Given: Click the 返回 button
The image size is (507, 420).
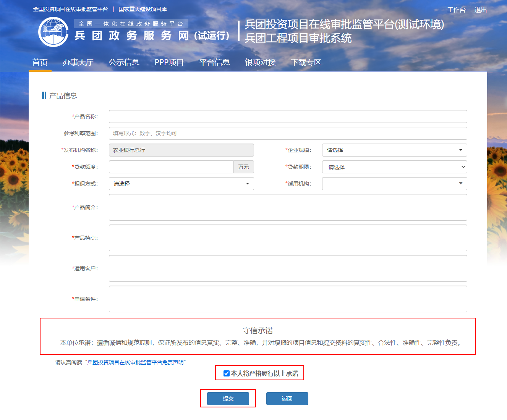Looking at the screenshot, I should click(287, 399).
